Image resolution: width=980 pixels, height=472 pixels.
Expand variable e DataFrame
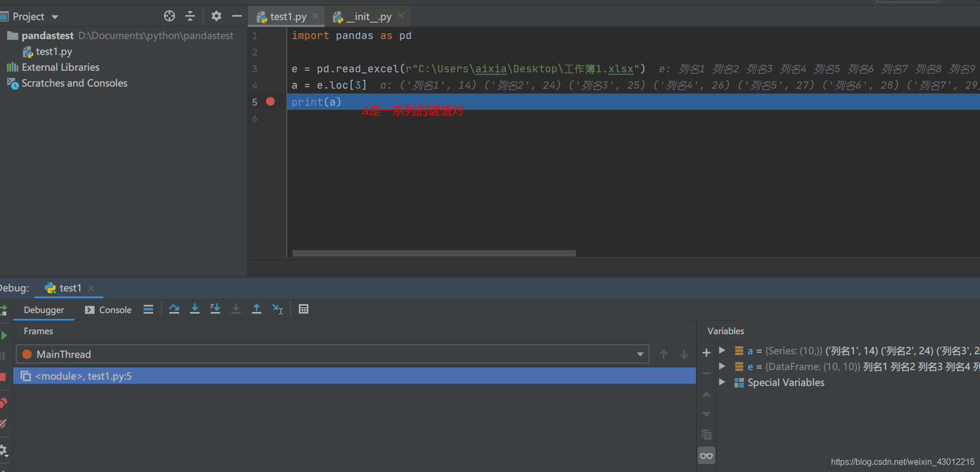click(722, 366)
